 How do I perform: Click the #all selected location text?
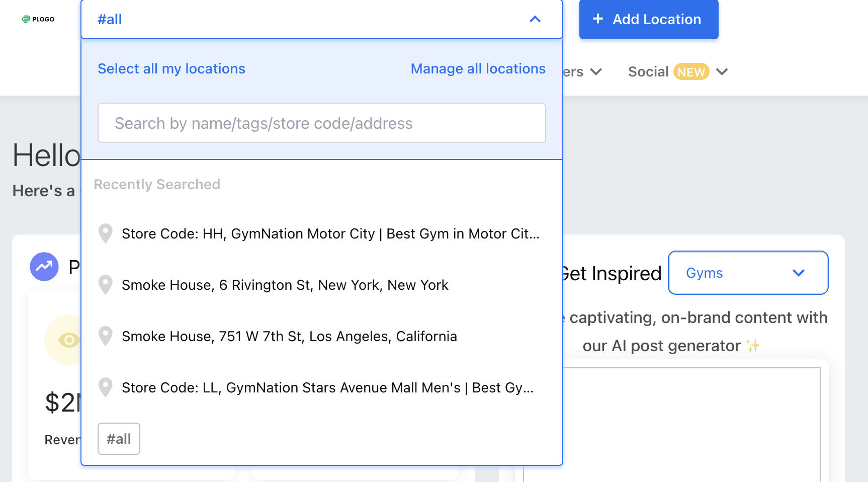tap(110, 19)
